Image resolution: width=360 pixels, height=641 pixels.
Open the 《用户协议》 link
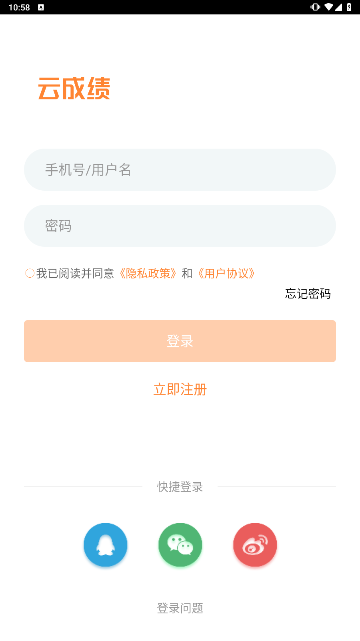click(226, 273)
